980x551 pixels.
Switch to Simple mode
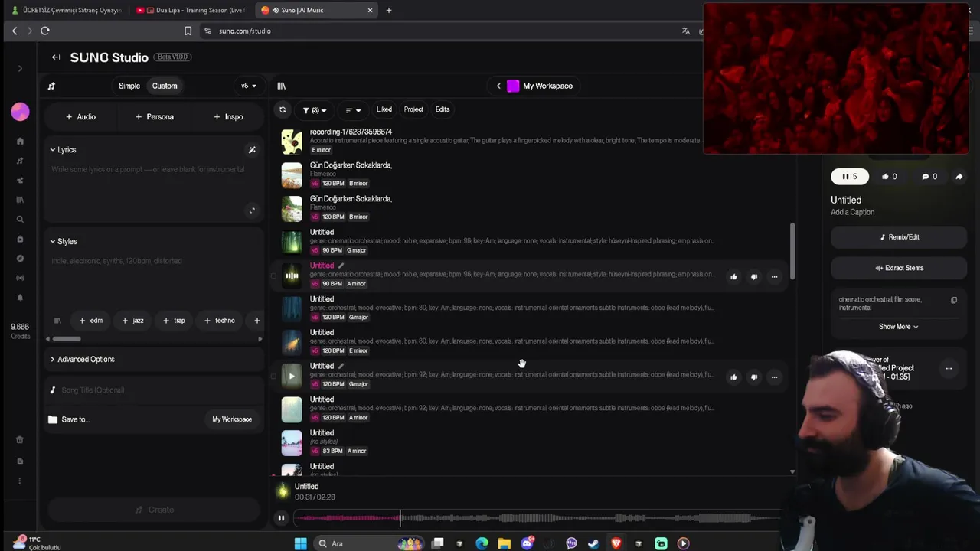(x=129, y=86)
